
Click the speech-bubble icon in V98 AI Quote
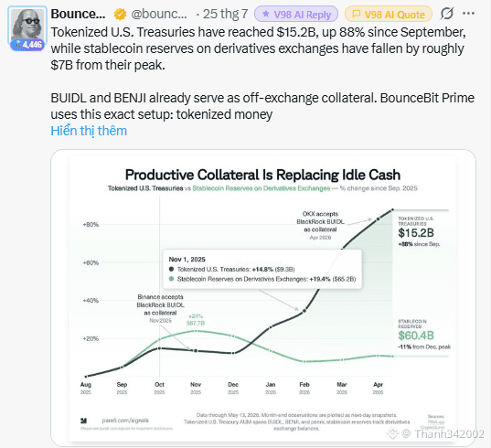click(356, 14)
